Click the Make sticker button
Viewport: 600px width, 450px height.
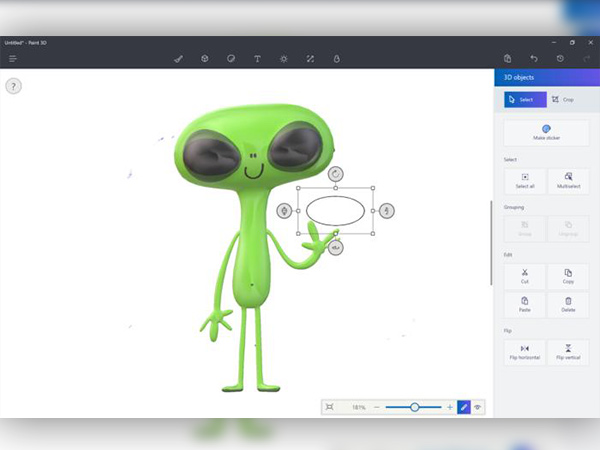546,133
